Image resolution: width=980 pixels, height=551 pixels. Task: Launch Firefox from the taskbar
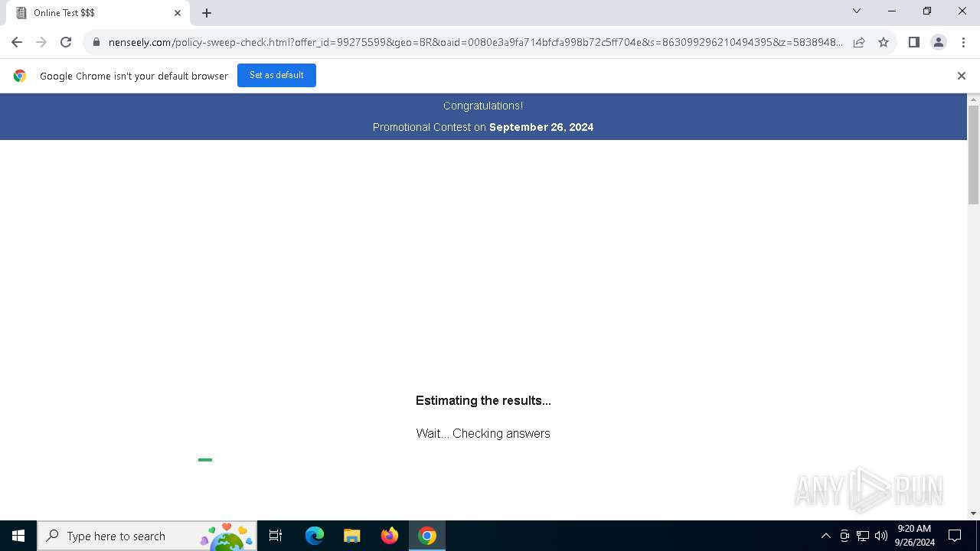click(390, 536)
